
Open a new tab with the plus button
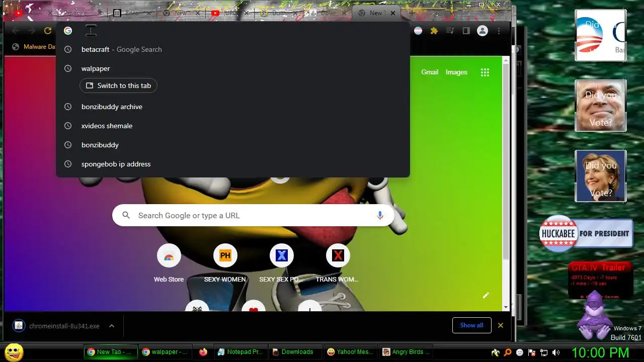click(412, 13)
